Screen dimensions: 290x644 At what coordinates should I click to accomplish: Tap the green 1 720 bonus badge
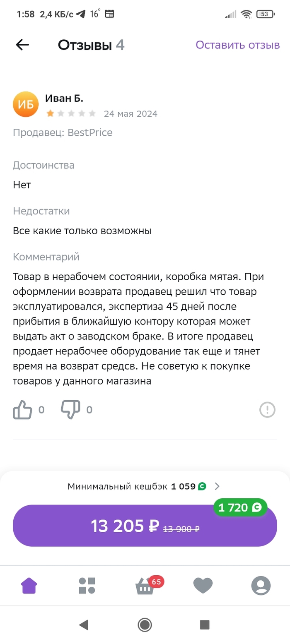point(240,508)
